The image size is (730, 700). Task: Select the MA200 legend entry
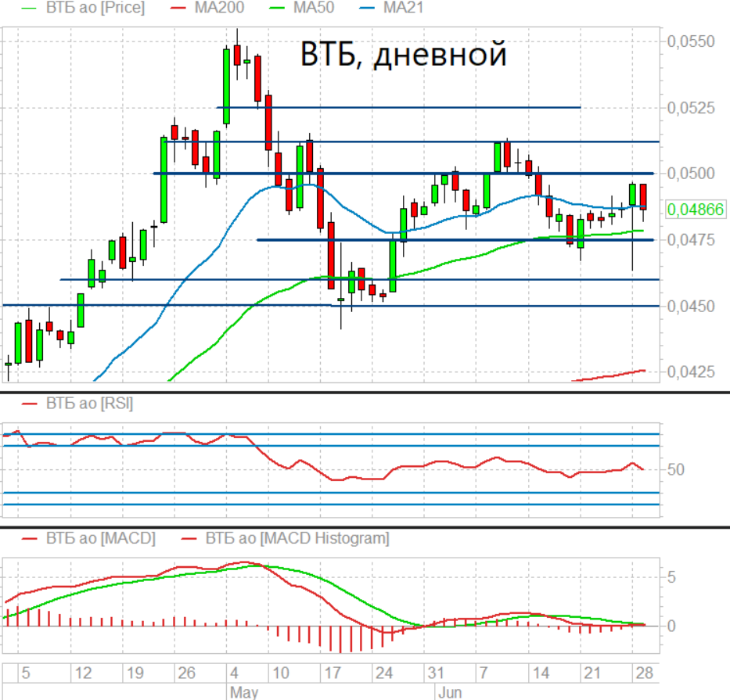point(219,8)
